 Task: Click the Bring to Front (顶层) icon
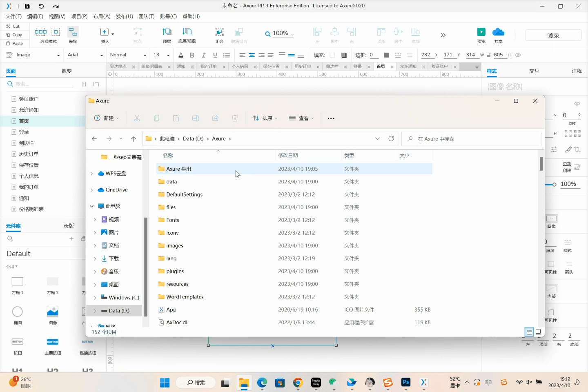click(x=167, y=32)
